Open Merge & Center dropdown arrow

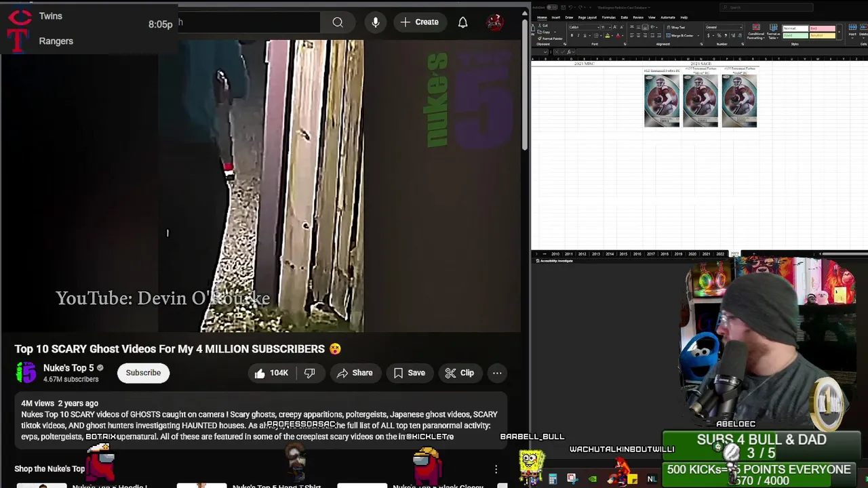698,35
